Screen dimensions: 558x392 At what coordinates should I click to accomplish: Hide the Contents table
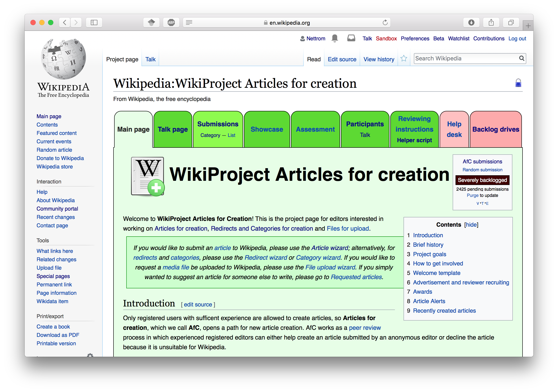click(471, 225)
